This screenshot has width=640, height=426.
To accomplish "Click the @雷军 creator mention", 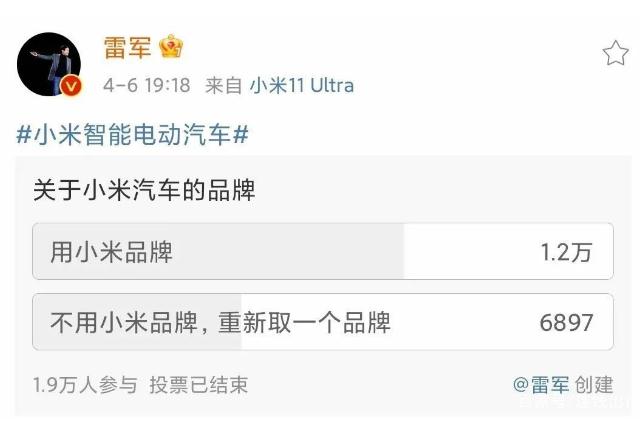I will point(541,385).
